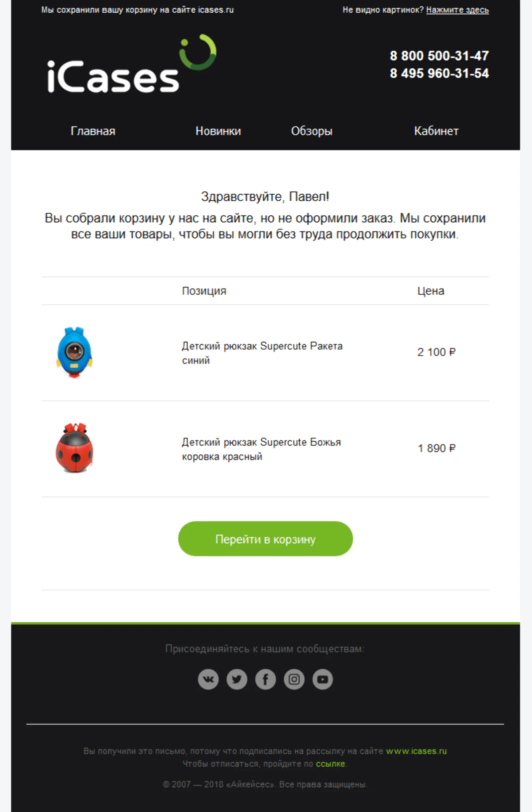
Task: Open the Facebook icon in footer
Action: [x=265, y=679]
